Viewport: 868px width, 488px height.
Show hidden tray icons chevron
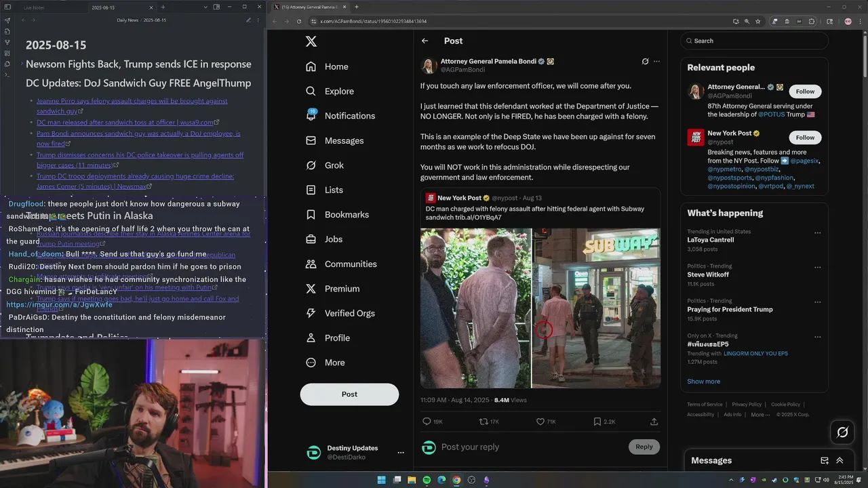click(x=731, y=480)
